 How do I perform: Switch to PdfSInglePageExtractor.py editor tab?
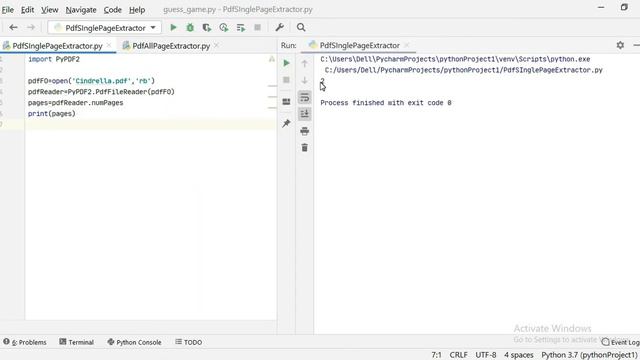[x=57, y=46]
